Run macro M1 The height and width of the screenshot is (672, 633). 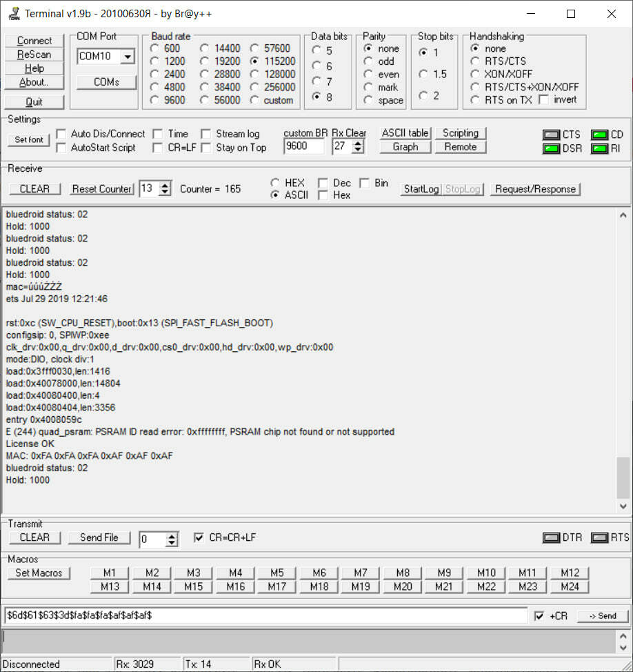coord(110,573)
